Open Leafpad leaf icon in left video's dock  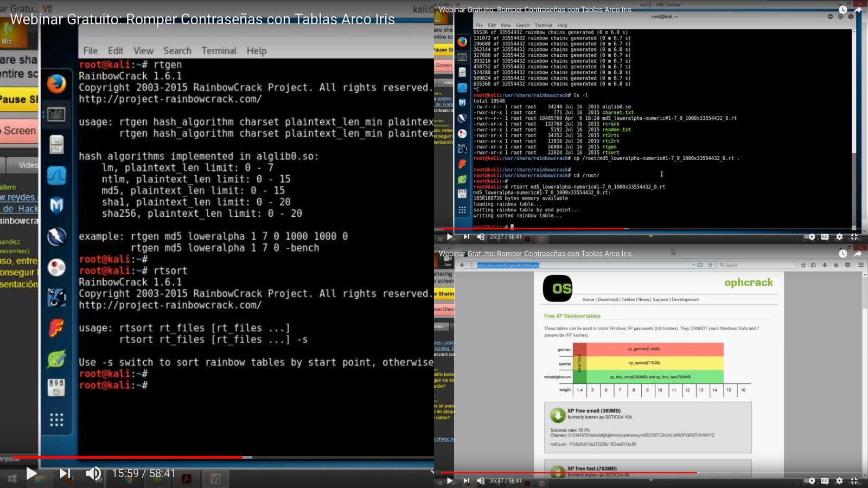click(x=56, y=358)
